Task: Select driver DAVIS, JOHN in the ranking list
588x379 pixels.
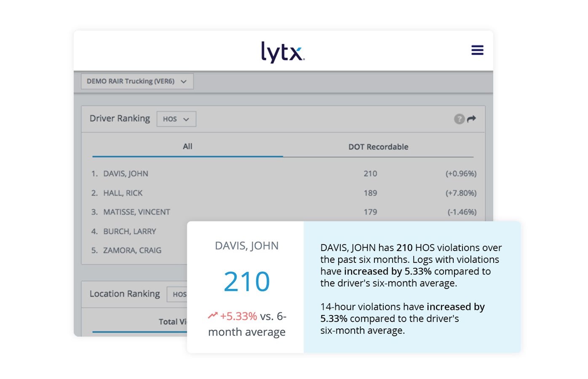Action: [126, 173]
